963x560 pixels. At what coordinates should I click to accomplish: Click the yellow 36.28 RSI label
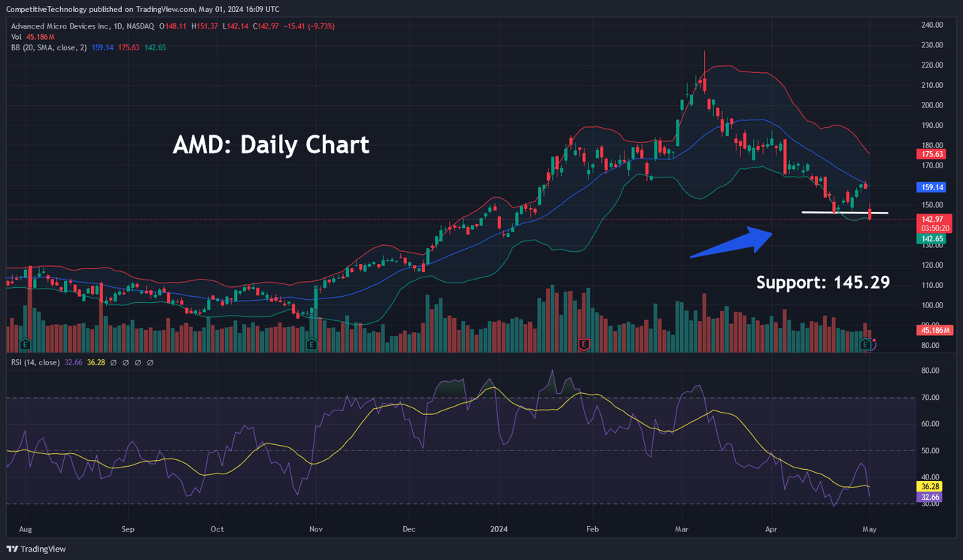[929, 487]
